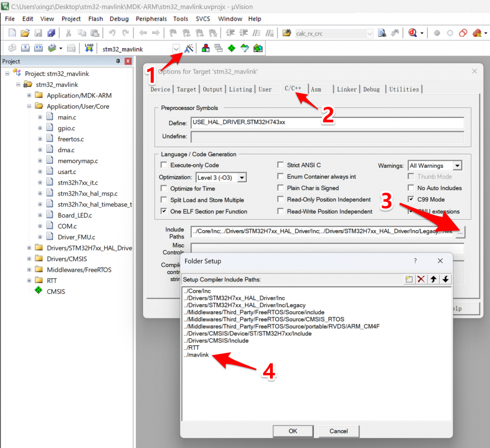Click the Download LOAD icon
This screenshot has height=448, width=490.
coord(89,48)
